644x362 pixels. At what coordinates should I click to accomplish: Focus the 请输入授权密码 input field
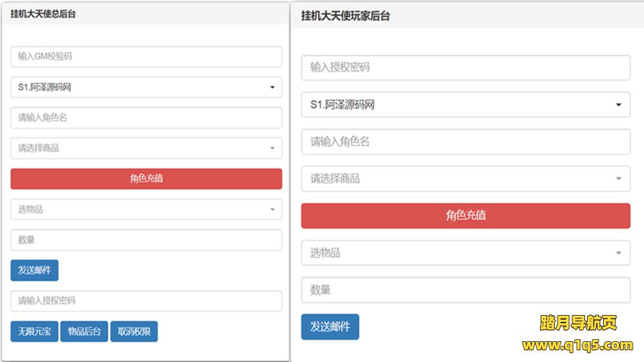coord(146,301)
